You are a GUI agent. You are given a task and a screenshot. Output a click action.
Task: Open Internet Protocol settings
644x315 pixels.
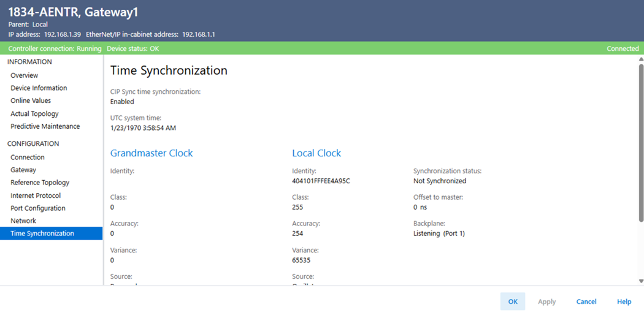coord(36,195)
